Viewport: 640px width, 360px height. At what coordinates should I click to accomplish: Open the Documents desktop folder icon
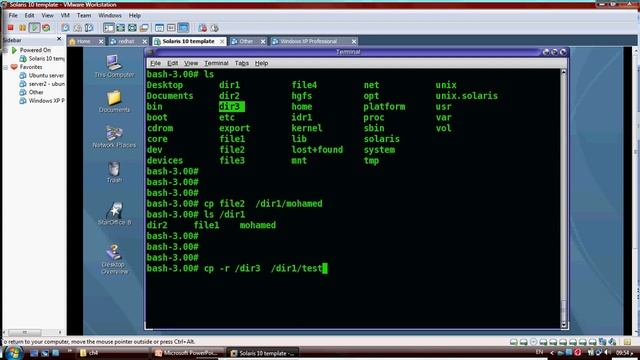[x=114, y=101]
